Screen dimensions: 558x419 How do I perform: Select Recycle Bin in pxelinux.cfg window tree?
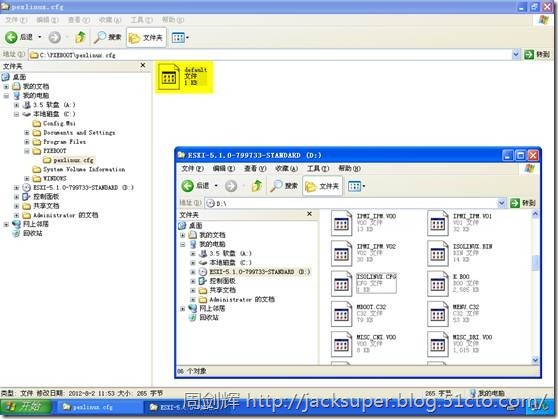tap(27, 234)
